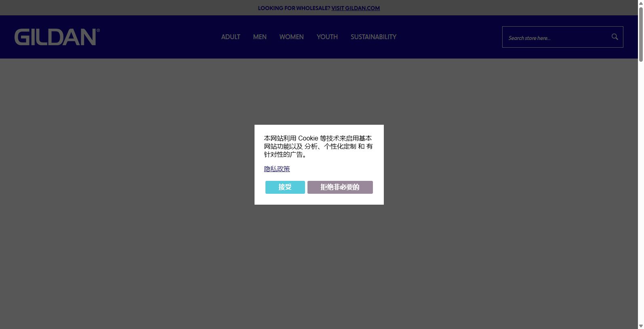Click the search magnifier icon
644x329 pixels.
click(615, 37)
